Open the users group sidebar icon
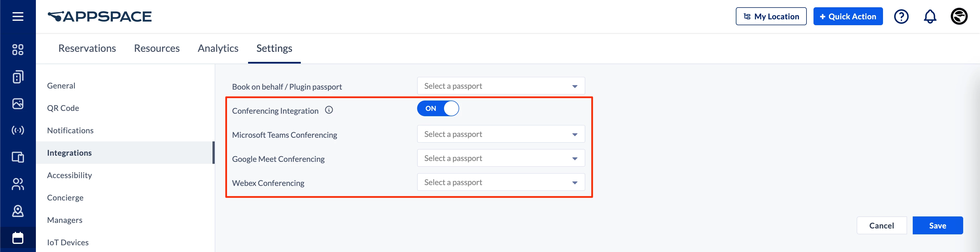980x252 pixels. pos(17,184)
